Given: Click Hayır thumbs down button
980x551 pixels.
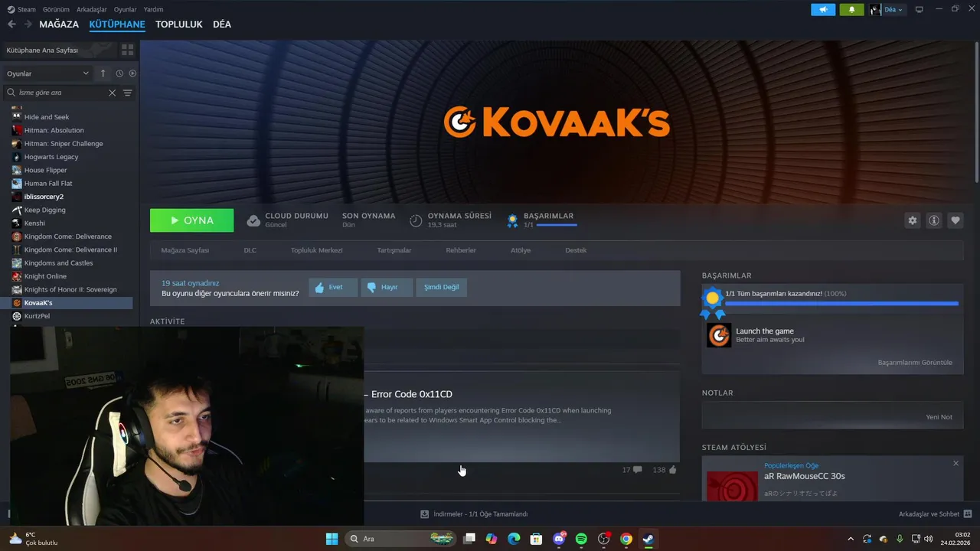Looking at the screenshot, I should coord(387,288).
